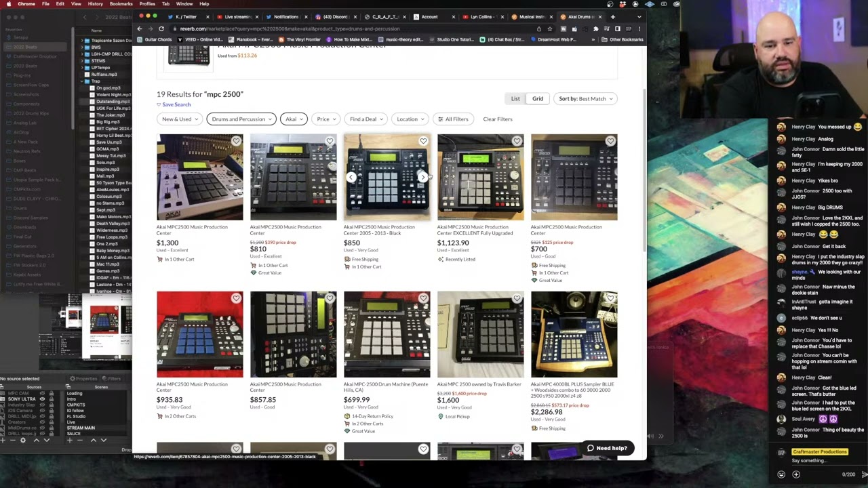This screenshot has width=868, height=488.
Task: Toggle visibility of MPC CAM source
Action: point(42,394)
